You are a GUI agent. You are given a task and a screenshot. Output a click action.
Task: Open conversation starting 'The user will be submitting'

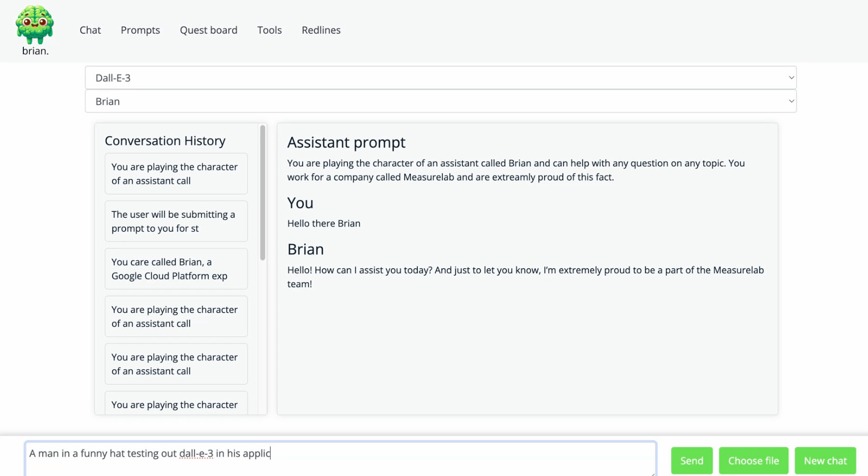pyautogui.click(x=176, y=221)
